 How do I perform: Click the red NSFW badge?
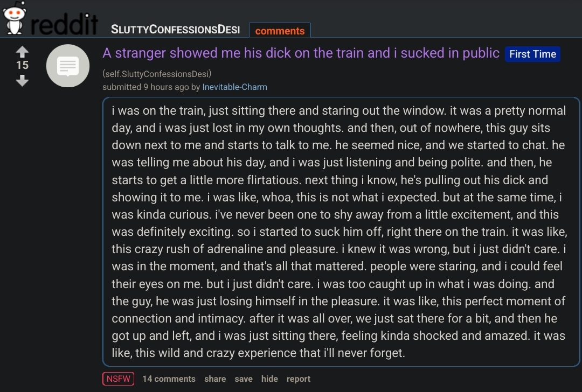click(119, 379)
